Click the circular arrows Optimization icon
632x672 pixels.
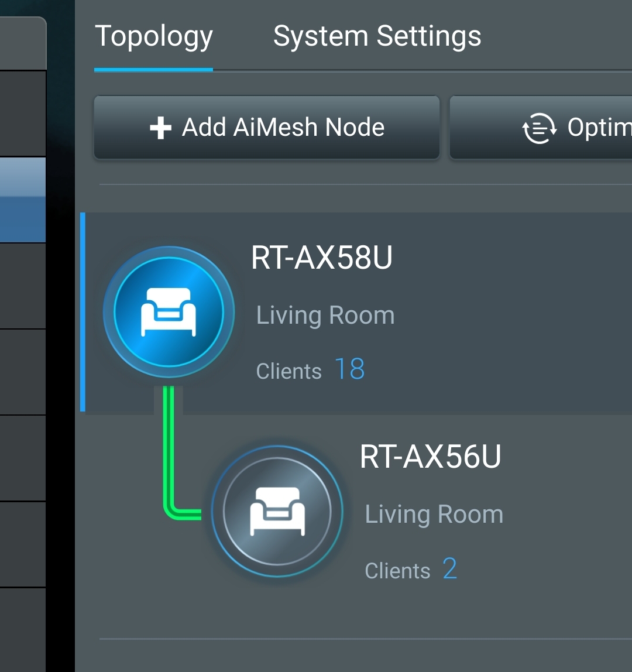coord(539,128)
